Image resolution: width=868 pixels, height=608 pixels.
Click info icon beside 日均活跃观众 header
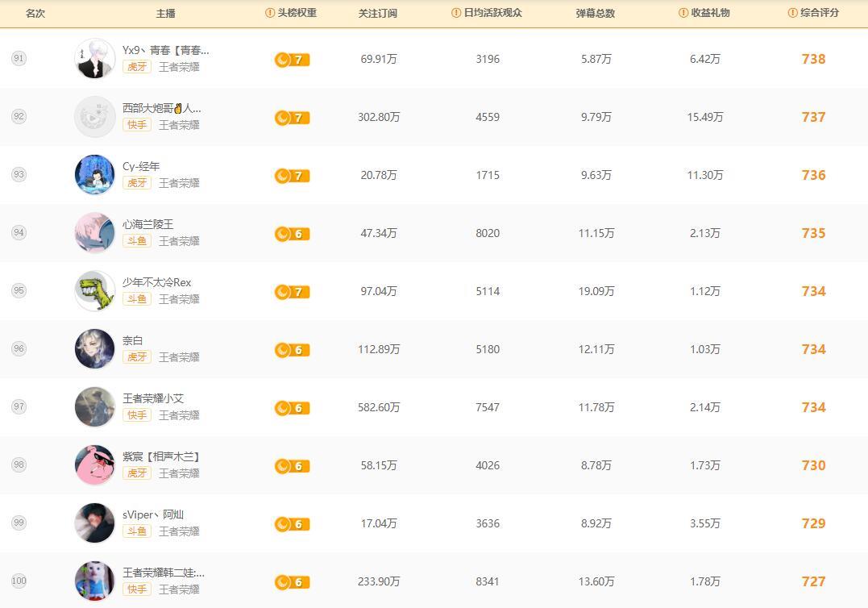[x=457, y=14]
